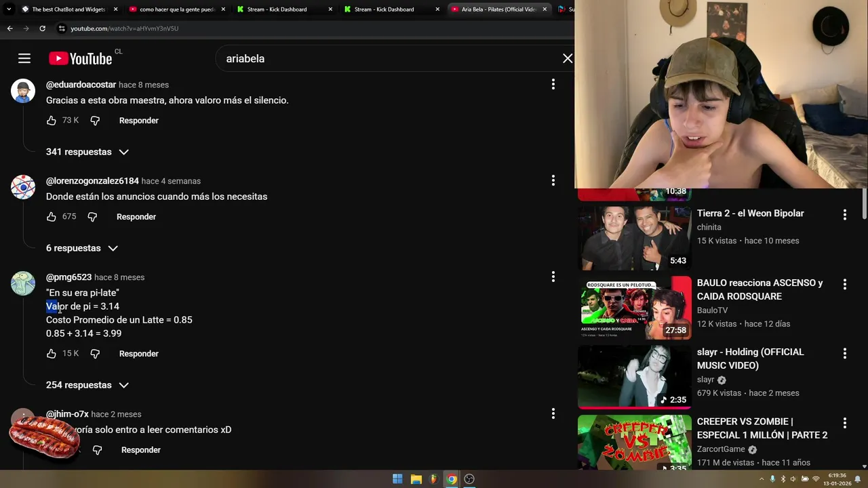Open options menu for @jhim-o7x comment

pyautogui.click(x=553, y=413)
